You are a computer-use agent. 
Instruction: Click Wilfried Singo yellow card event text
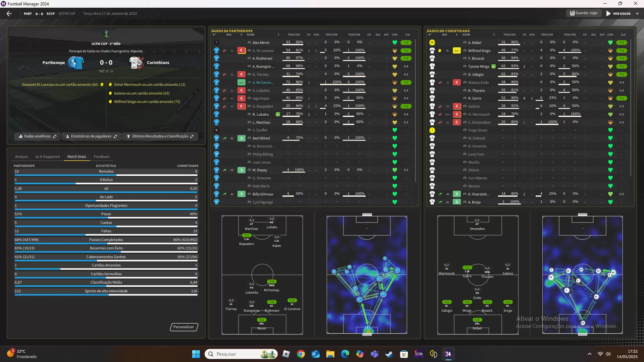coord(147,102)
